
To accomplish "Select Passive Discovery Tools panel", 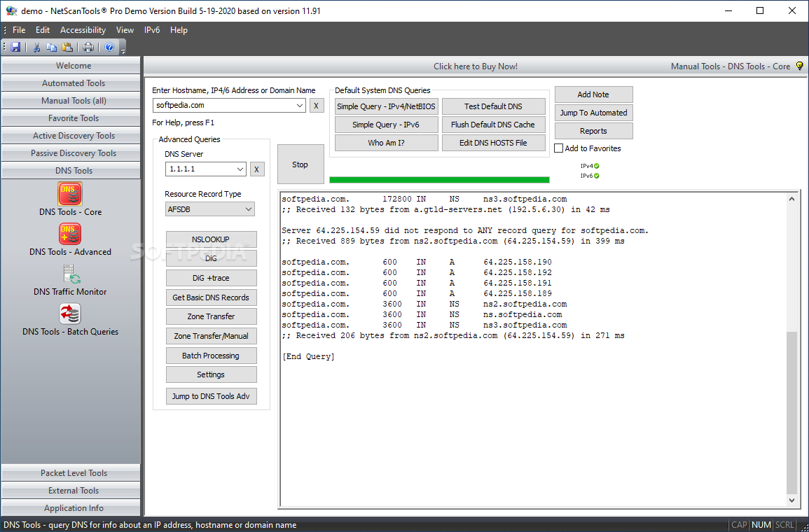I will tap(71, 153).
